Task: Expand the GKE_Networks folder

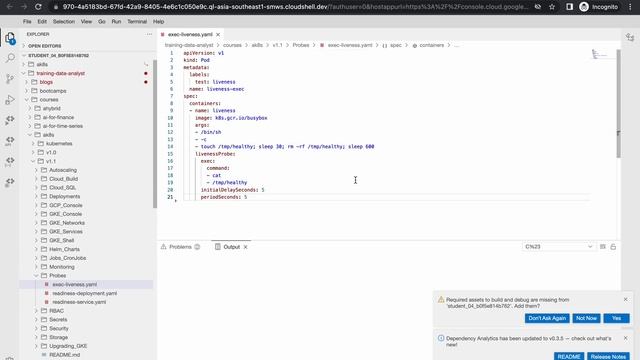Action: (67, 223)
